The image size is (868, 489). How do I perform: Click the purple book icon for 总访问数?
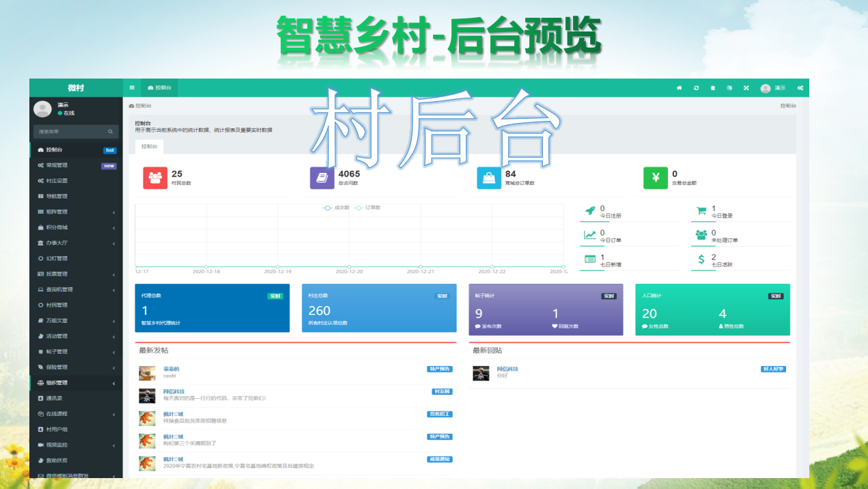(x=322, y=178)
